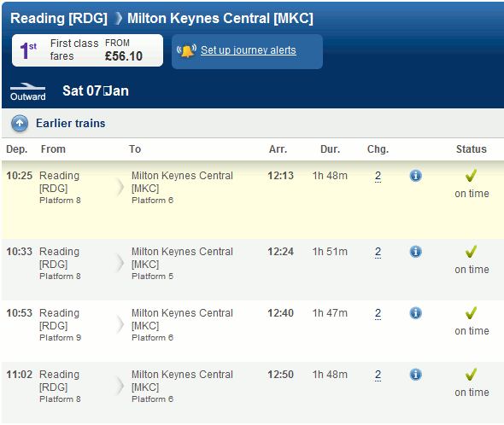Screen dimensions: 504x425
Task: View First class fares from £56.10
Action: (x=87, y=50)
